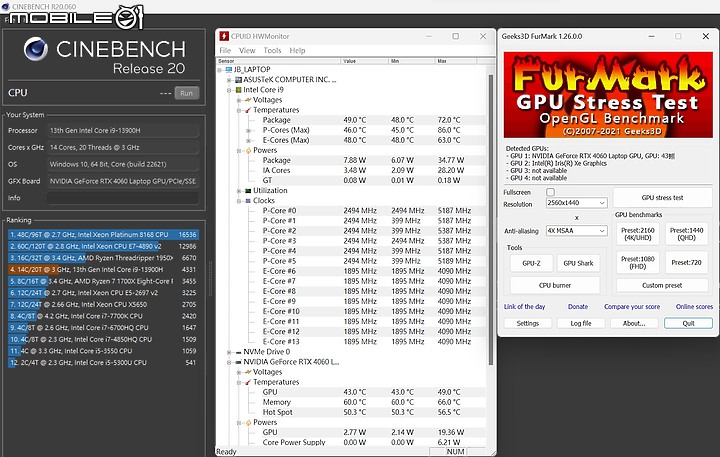This screenshot has height=457, width=720.
Task: Run the Preset:720 benchmark
Action: coord(686,262)
